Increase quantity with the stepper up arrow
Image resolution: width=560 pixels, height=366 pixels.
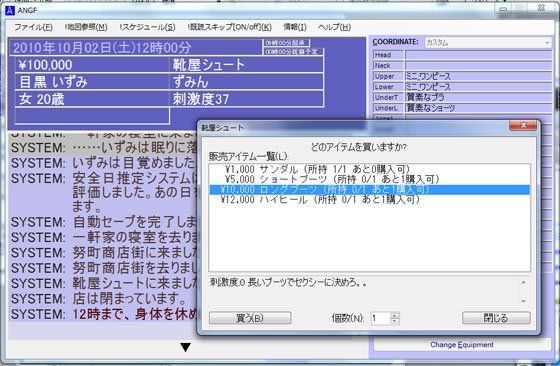pos(394,315)
